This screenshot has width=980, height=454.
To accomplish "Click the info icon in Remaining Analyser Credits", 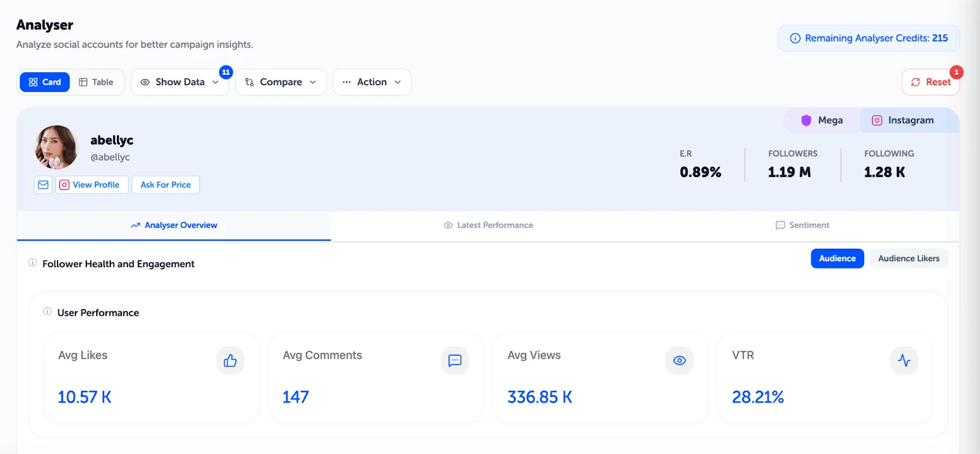I will [795, 38].
